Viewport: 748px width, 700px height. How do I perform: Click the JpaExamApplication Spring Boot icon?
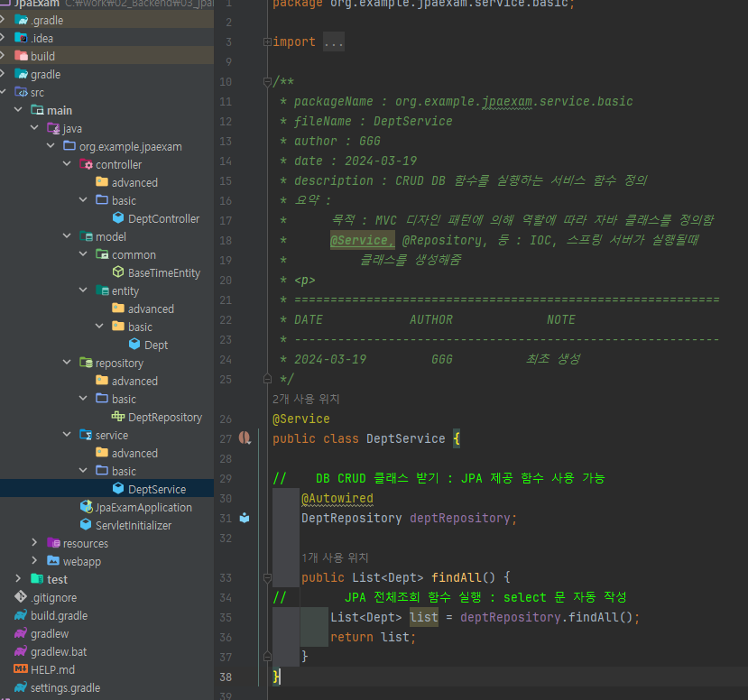pyautogui.click(x=87, y=507)
